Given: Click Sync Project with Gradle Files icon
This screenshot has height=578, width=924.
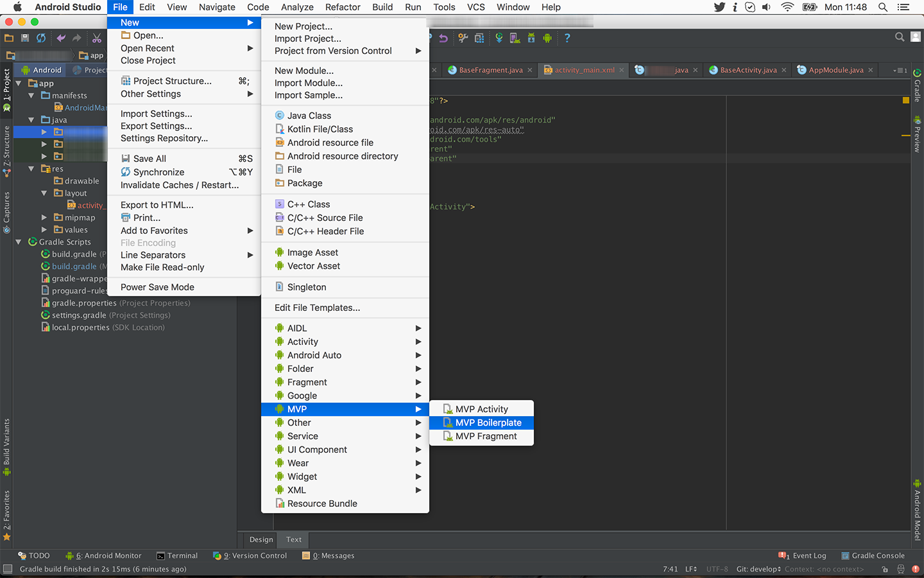Looking at the screenshot, I should [499, 38].
